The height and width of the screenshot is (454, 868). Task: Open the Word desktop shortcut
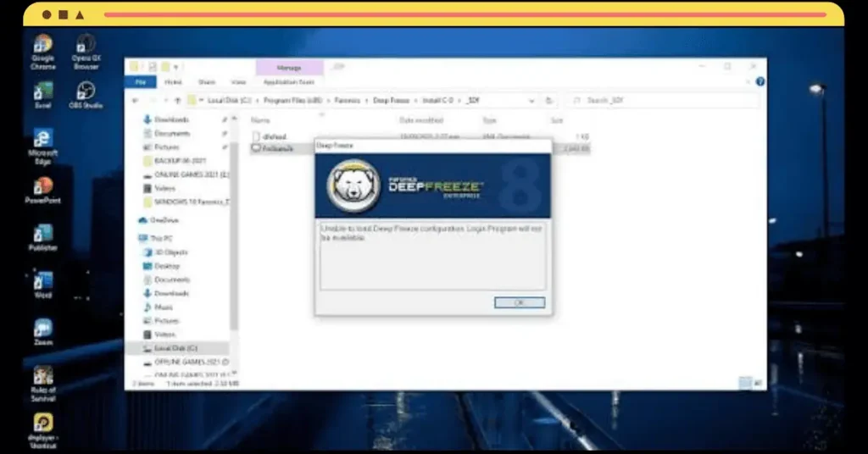pyautogui.click(x=43, y=285)
